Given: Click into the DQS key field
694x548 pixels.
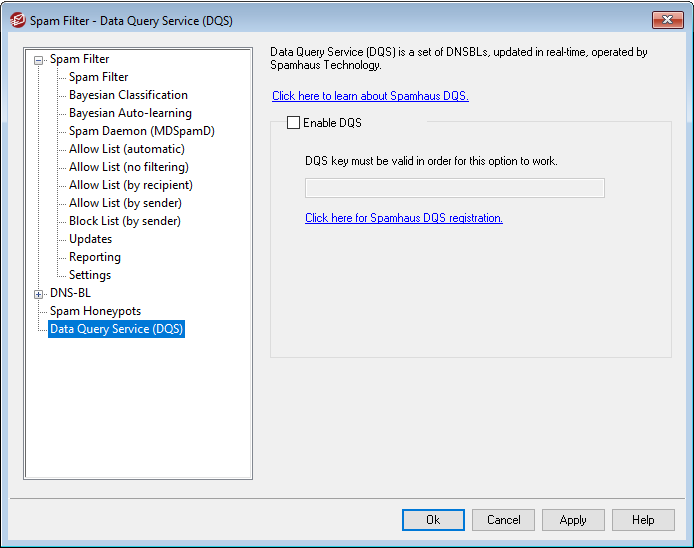Looking at the screenshot, I should point(454,188).
